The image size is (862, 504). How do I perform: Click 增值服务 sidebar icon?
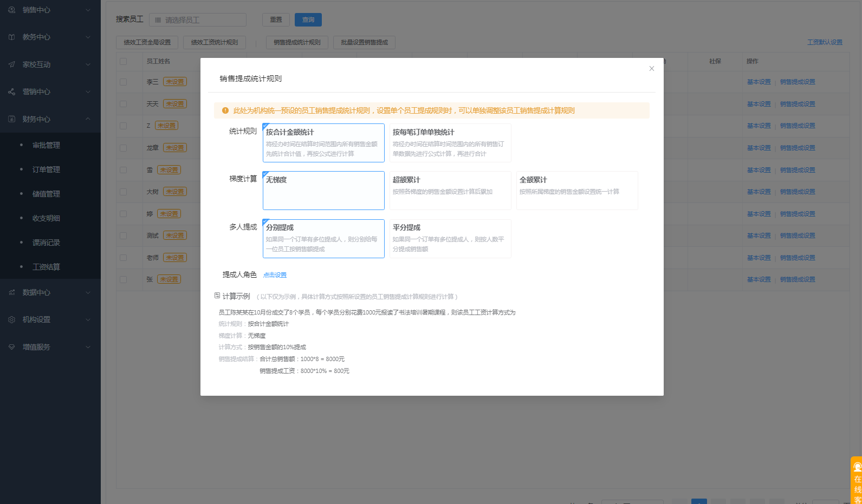click(x=12, y=347)
